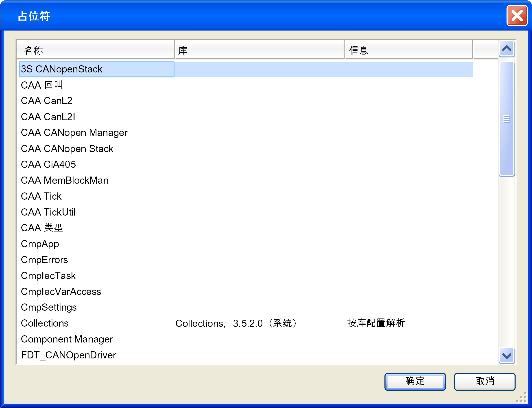Select CAA CANopen Manager in list
The height and width of the screenshot is (408, 532).
(x=74, y=133)
